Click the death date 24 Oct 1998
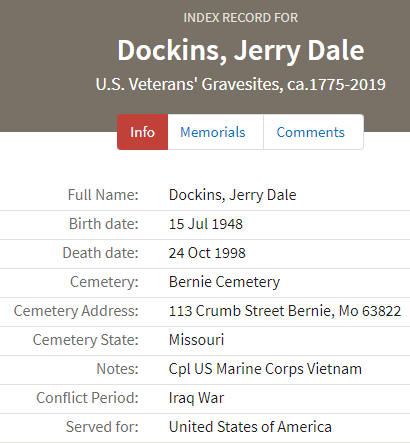The width and height of the screenshot is (410, 443). [207, 253]
